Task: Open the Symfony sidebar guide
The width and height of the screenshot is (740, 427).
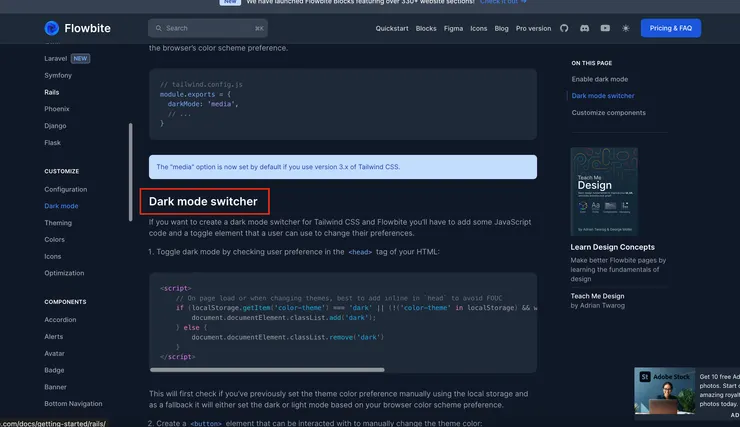Action: (58, 75)
